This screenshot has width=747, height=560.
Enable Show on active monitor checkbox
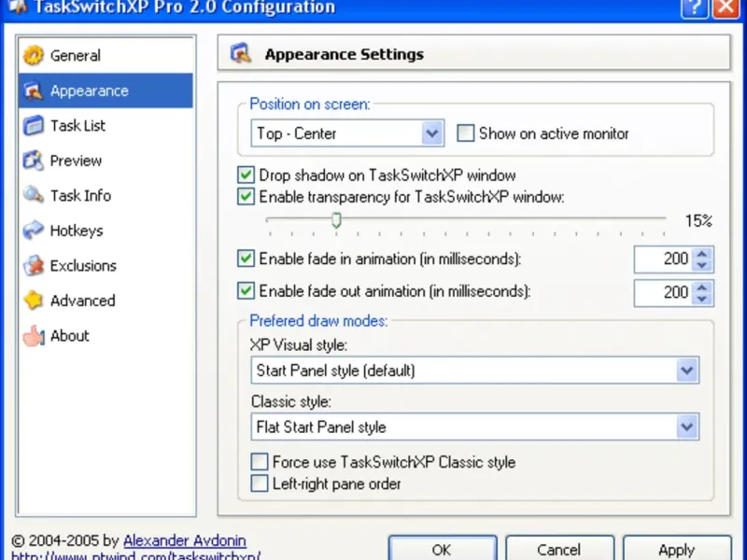[x=465, y=133]
